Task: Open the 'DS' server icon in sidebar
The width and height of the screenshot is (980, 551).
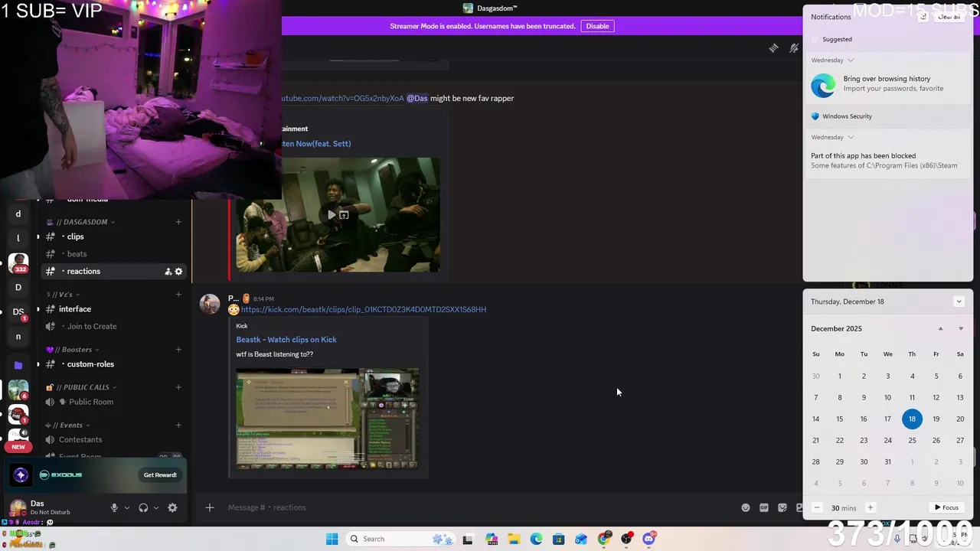Action: pyautogui.click(x=18, y=311)
